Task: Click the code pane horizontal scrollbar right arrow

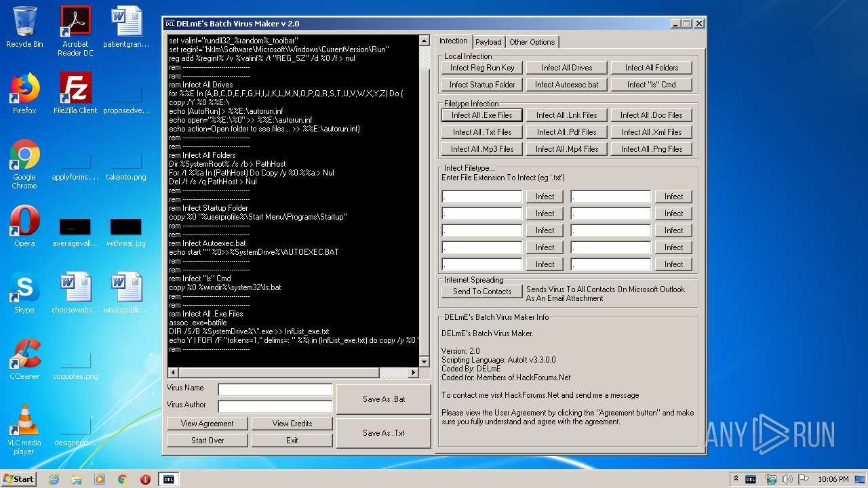Action: click(x=414, y=373)
